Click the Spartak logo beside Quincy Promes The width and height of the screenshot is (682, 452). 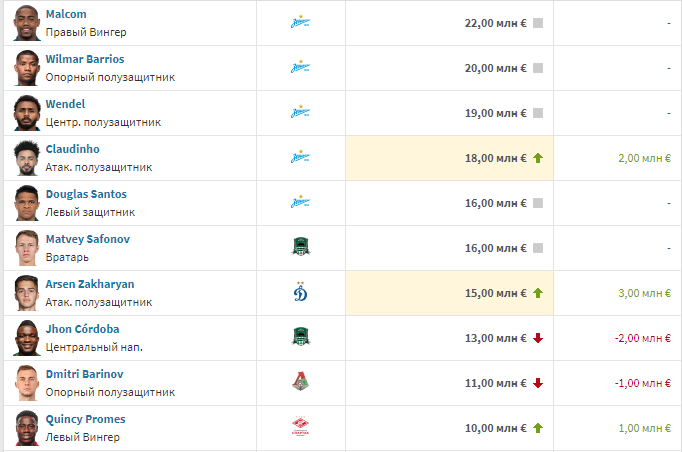click(x=300, y=428)
